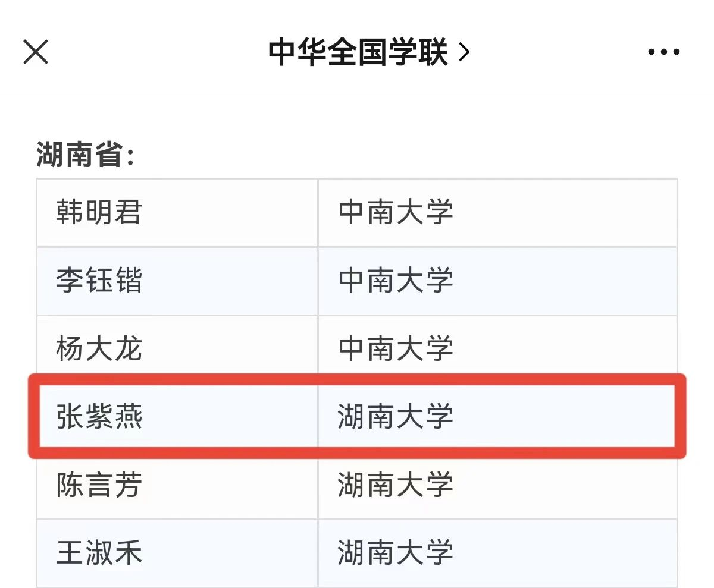This screenshot has width=714, height=588.
Task: Select the name 陈言芳 cell
Action: click(99, 485)
